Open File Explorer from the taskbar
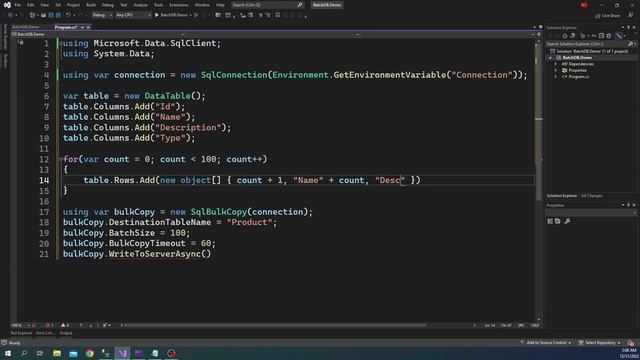 pyautogui.click(x=57, y=353)
